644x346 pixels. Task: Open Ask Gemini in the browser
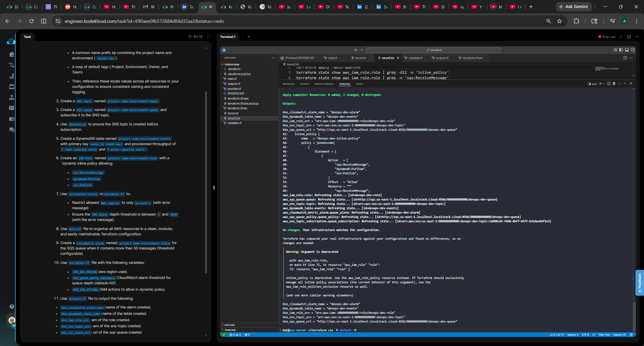pos(574,7)
